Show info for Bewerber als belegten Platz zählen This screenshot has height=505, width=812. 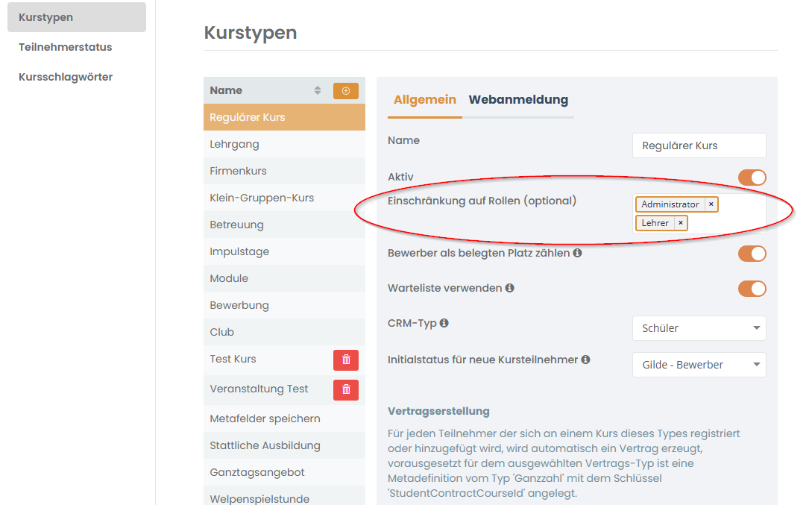577,253
